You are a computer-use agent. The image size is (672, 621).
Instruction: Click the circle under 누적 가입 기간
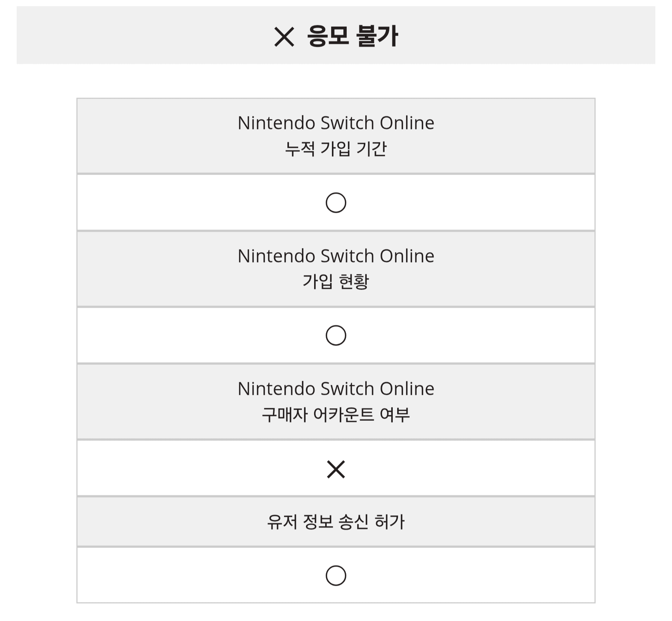336,203
